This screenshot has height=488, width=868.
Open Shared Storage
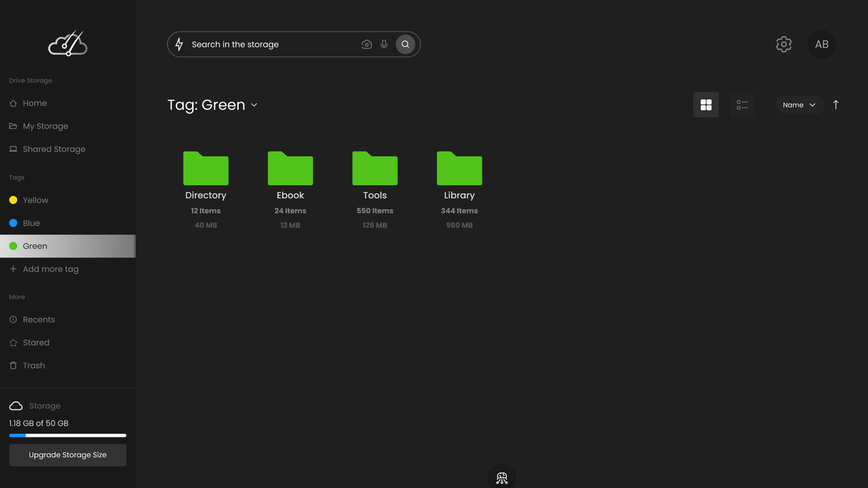tap(68, 149)
